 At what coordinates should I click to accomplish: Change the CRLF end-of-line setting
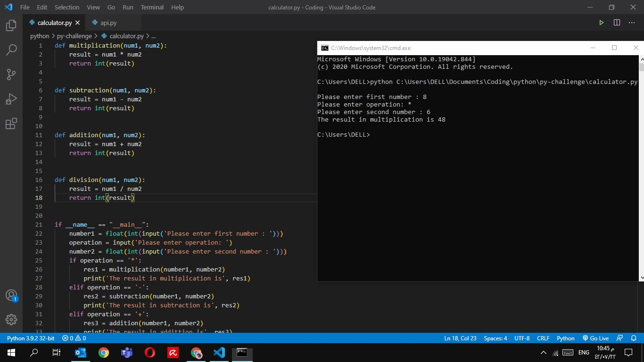tap(543, 338)
